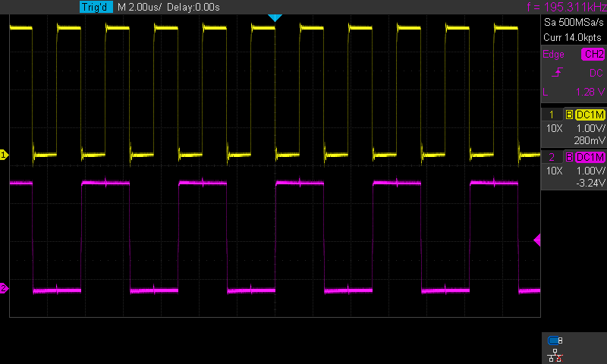
Task: Click the Delay:0.00s readout
Action: (x=193, y=7)
